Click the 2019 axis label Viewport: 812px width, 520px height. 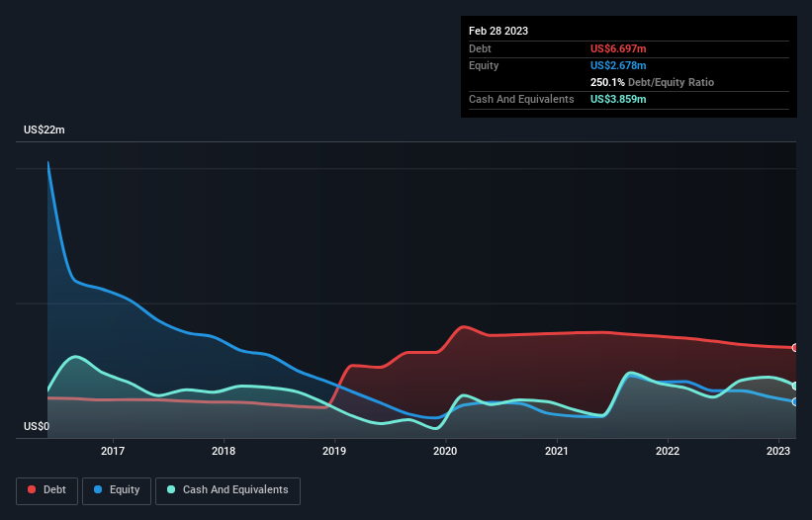[x=334, y=451]
